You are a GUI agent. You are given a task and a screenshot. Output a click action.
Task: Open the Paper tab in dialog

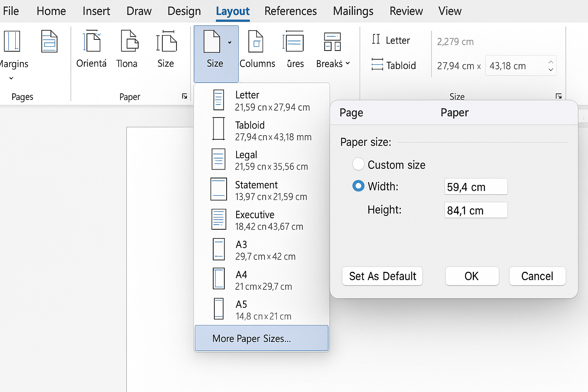coord(455,113)
